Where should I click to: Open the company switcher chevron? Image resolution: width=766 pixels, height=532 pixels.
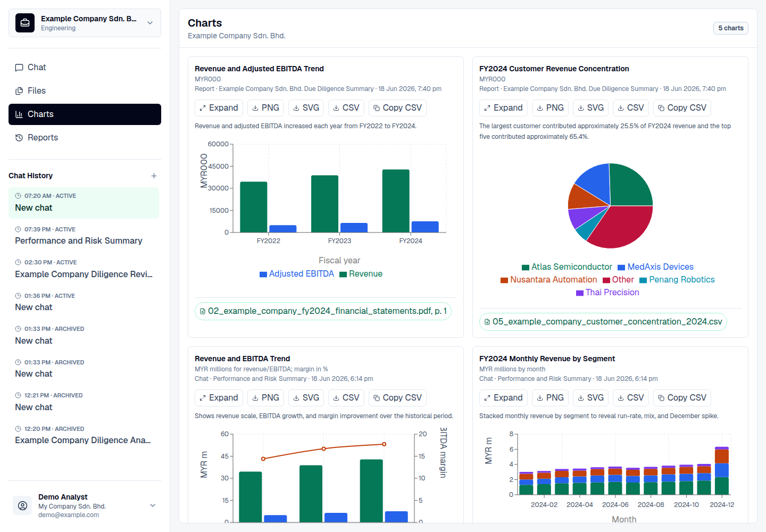(150, 23)
